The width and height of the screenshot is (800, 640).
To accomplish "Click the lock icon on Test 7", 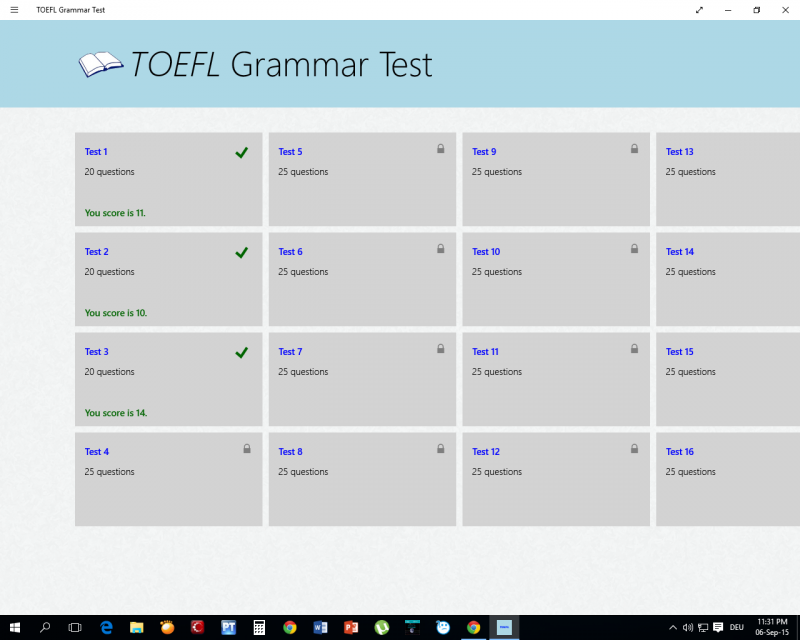I will pos(441,349).
